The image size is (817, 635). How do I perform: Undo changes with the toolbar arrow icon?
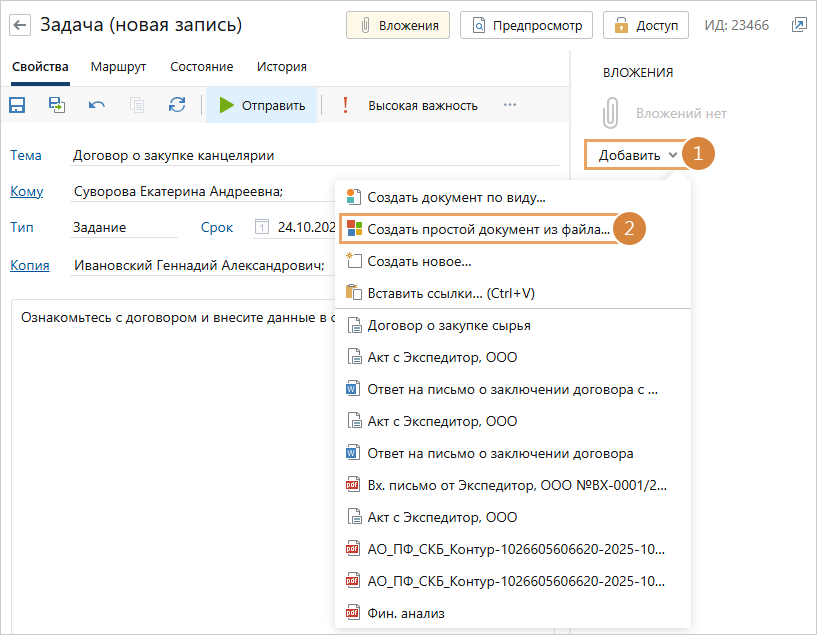point(97,105)
